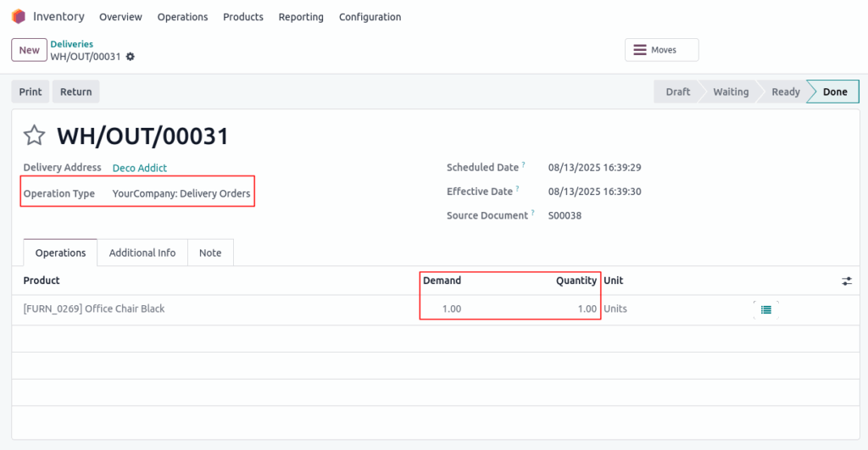The height and width of the screenshot is (450, 868).
Task: Click the Moves hamburger icon
Action: tap(640, 50)
